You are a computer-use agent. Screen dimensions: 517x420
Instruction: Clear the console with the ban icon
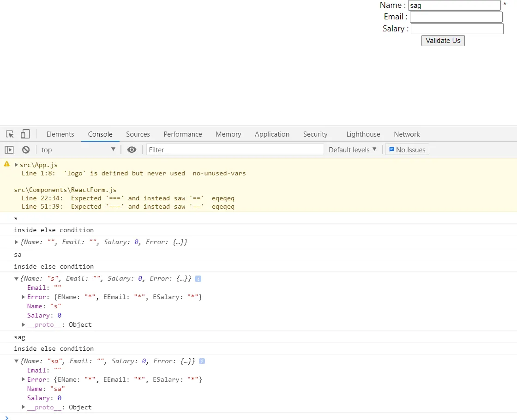click(26, 150)
